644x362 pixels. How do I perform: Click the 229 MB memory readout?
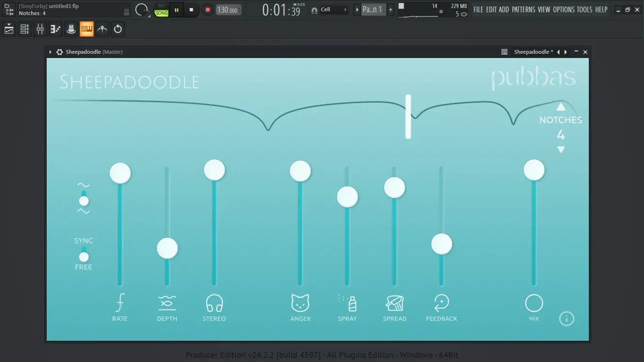459,6
